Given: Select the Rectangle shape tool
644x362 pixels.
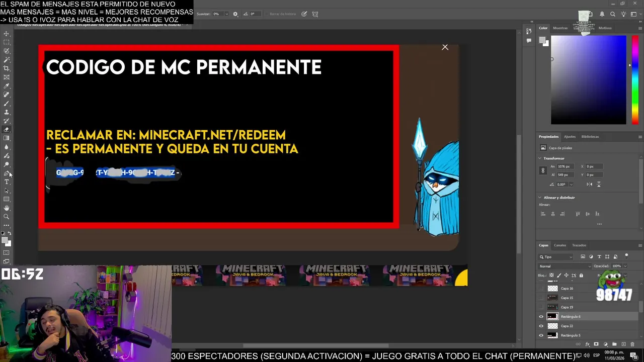Looking at the screenshot, I should pyautogui.click(x=7, y=199).
